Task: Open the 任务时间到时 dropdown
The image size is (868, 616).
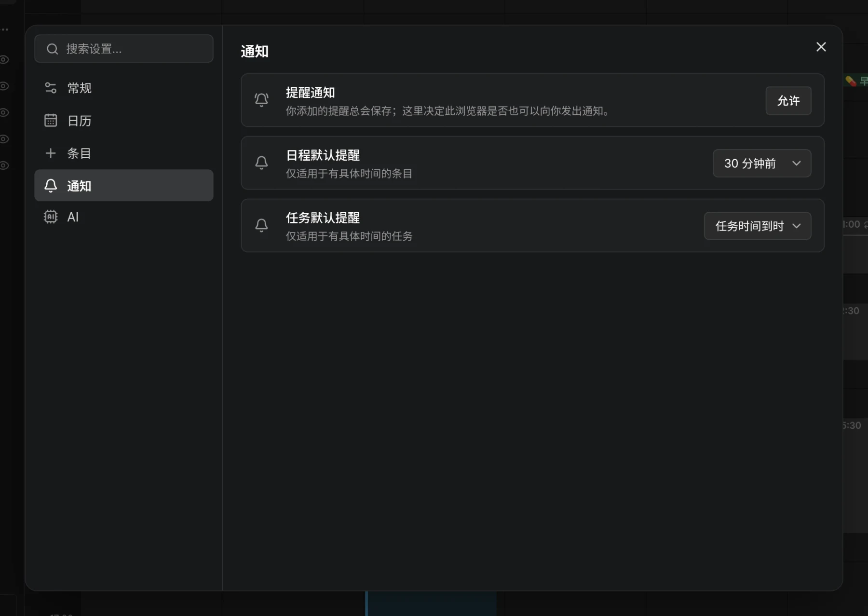Action: (x=757, y=226)
